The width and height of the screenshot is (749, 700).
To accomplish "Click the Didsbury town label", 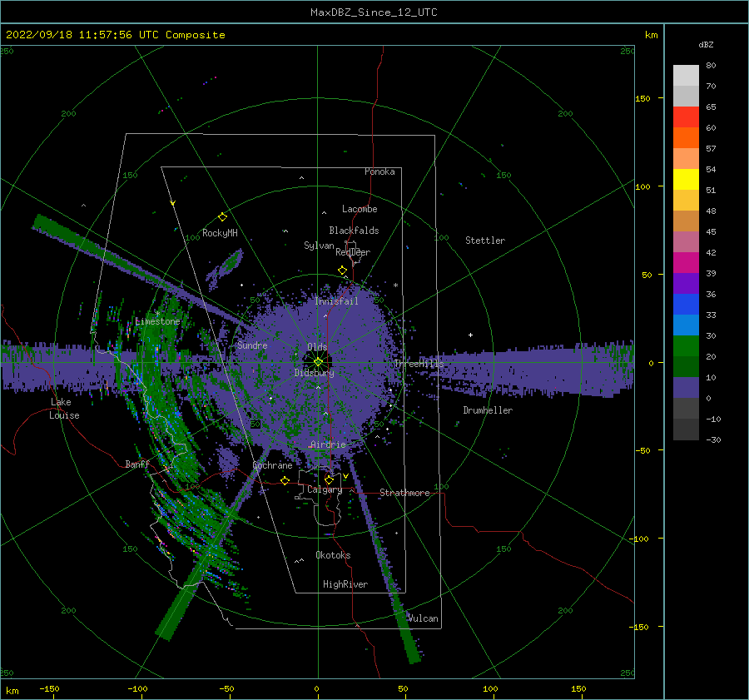I will [315, 373].
